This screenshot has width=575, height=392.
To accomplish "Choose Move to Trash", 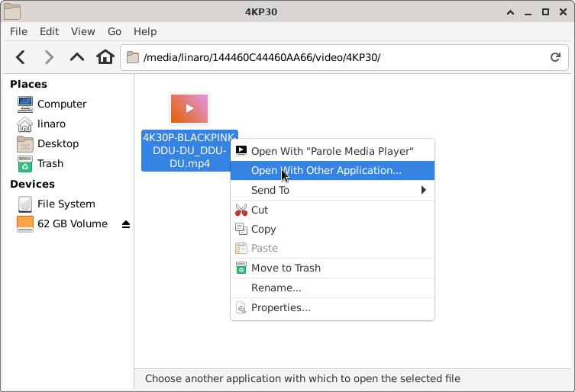I will coord(332,268).
